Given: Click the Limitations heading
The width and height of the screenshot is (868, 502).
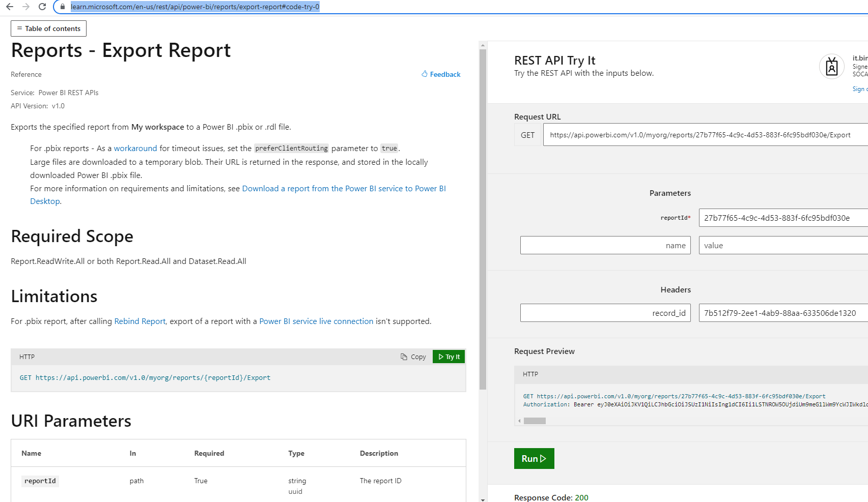Looking at the screenshot, I should pos(54,297).
